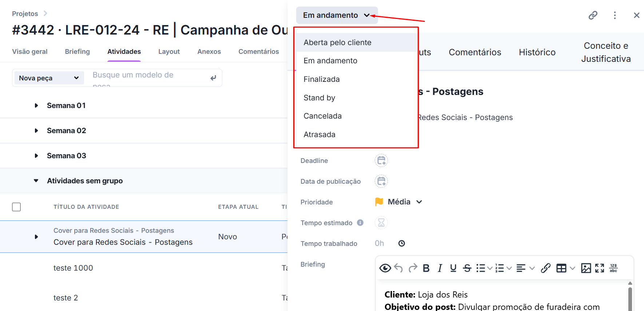Click the Deadline calendar icon
This screenshot has height=311, width=644.
(381, 160)
